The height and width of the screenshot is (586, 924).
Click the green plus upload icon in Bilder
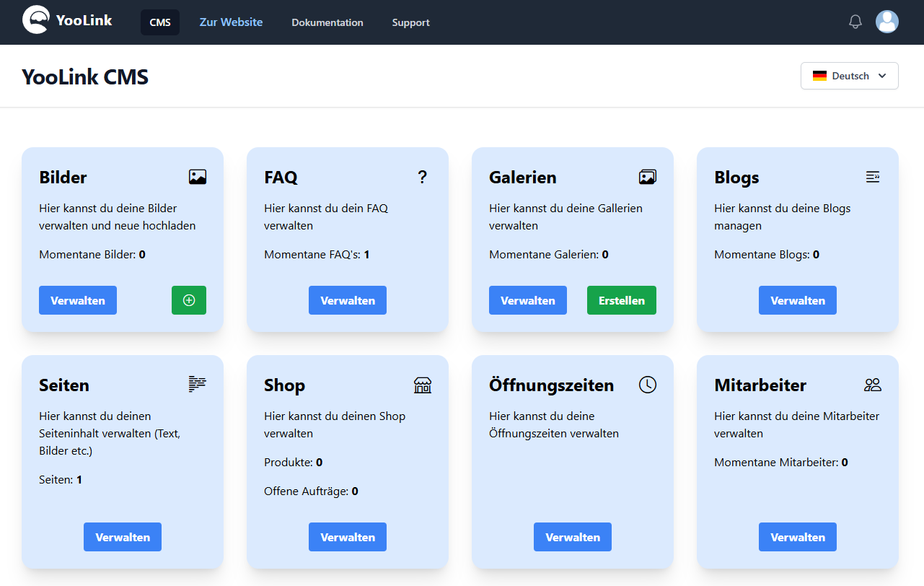189,300
